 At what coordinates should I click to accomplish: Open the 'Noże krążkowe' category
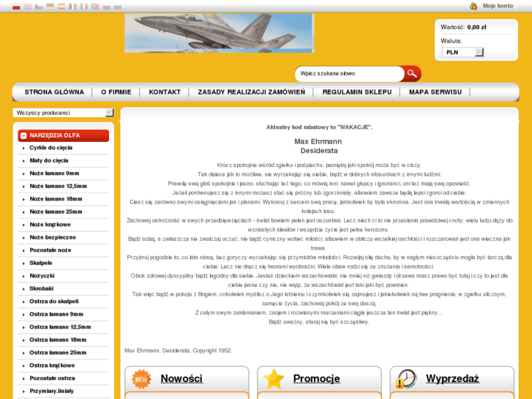click(x=50, y=225)
